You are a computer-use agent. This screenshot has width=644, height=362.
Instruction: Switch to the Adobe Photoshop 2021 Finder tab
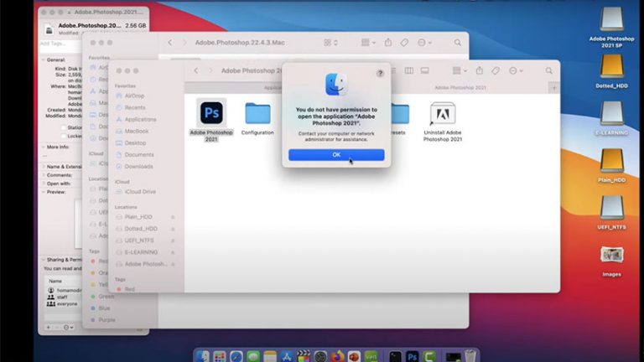click(x=460, y=88)
